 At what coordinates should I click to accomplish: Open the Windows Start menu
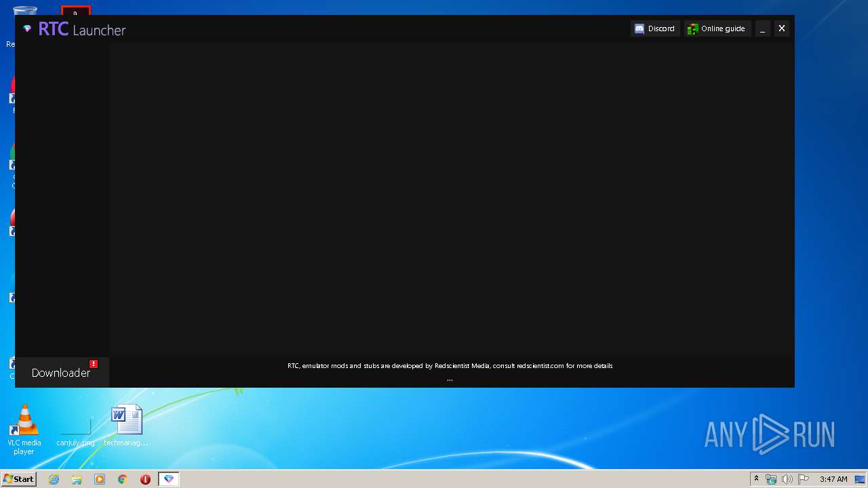pos(18,479)
